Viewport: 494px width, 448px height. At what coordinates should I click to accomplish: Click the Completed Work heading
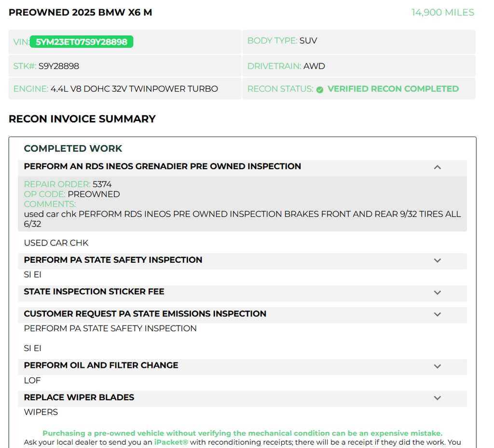pos(73,148)
